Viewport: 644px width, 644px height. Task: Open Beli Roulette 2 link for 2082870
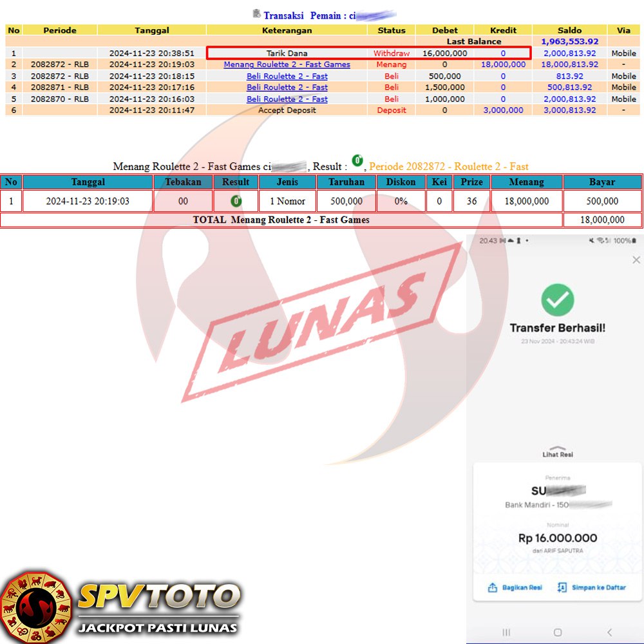(x=287, y=99)
